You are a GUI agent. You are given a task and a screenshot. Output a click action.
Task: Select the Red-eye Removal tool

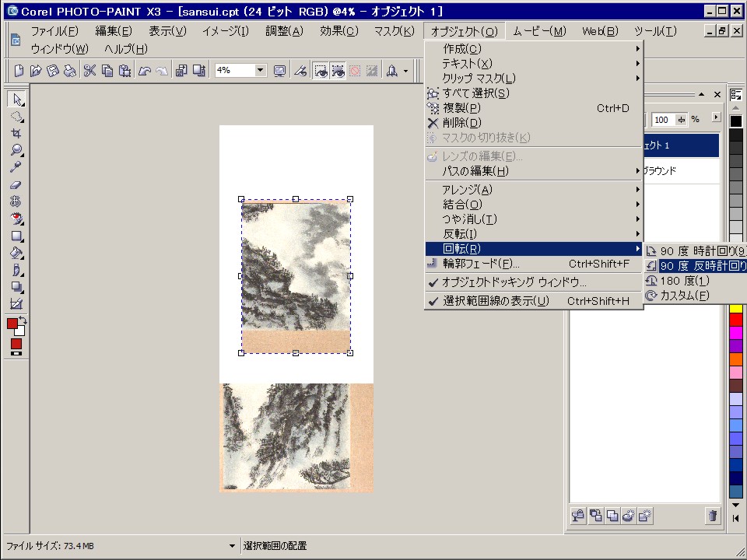pos(16,219)
